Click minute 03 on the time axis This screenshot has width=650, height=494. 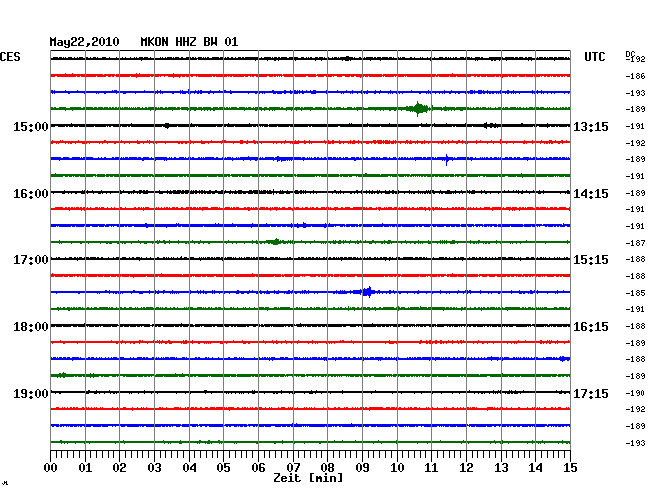(x=154, y=467)
